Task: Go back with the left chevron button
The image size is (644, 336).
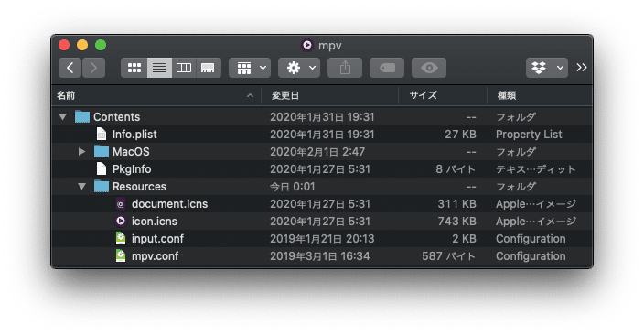Action: coord(70,68)
